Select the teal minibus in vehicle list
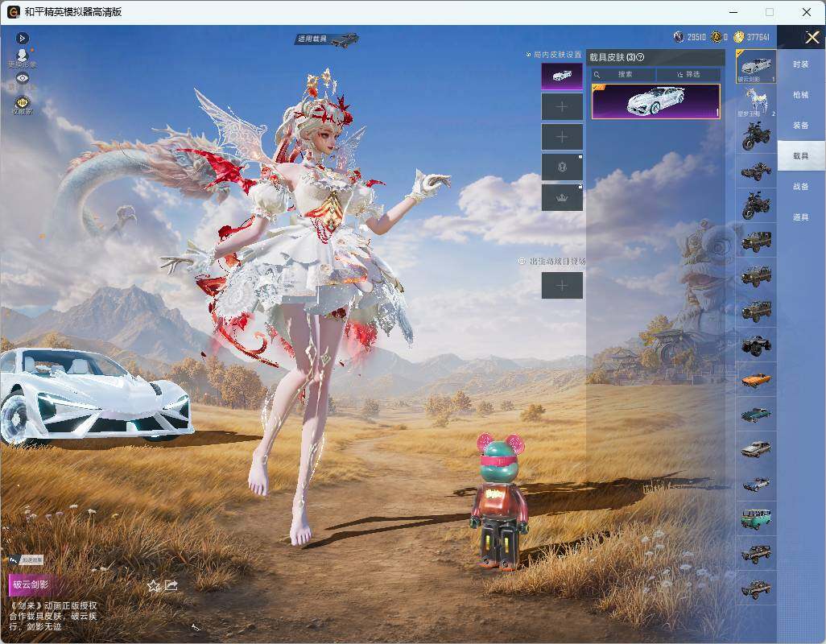The image size is (826, 644). (x=757, y=518)
